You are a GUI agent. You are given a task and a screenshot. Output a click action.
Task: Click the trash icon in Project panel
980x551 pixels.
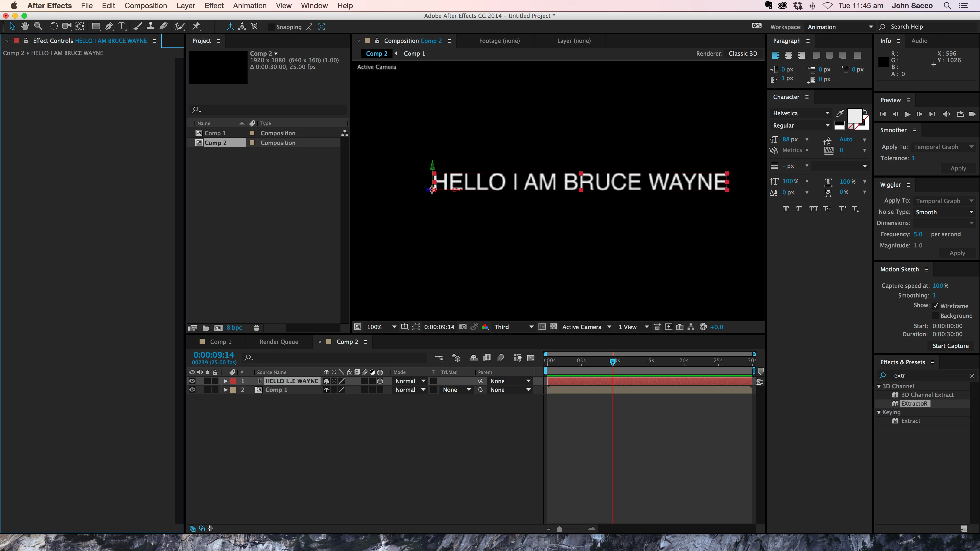pyautogui.click(x=256, y=328)
